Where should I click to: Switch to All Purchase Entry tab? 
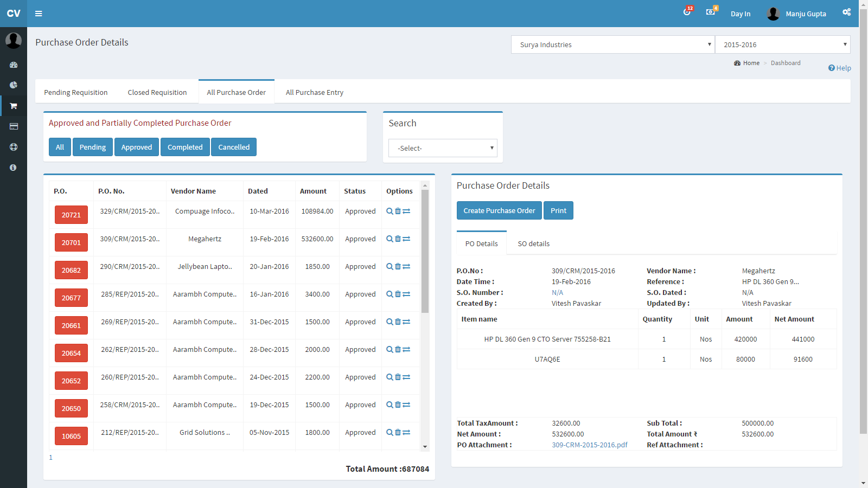point(315,92)
